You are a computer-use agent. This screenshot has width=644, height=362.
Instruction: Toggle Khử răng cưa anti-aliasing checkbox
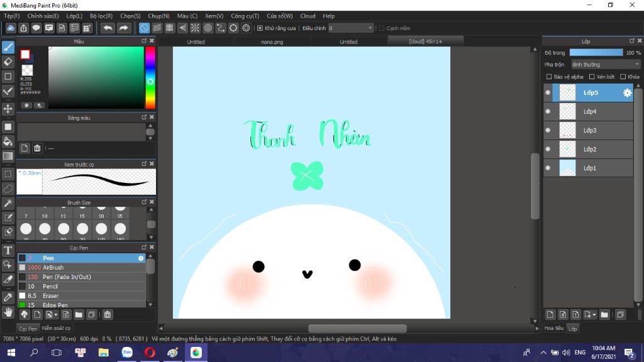coord(260,28)
